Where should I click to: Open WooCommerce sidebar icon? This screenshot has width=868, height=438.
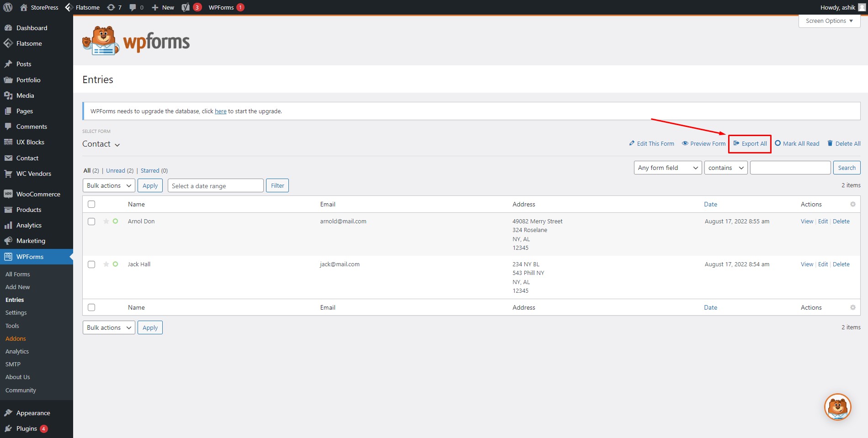(8, 194)
